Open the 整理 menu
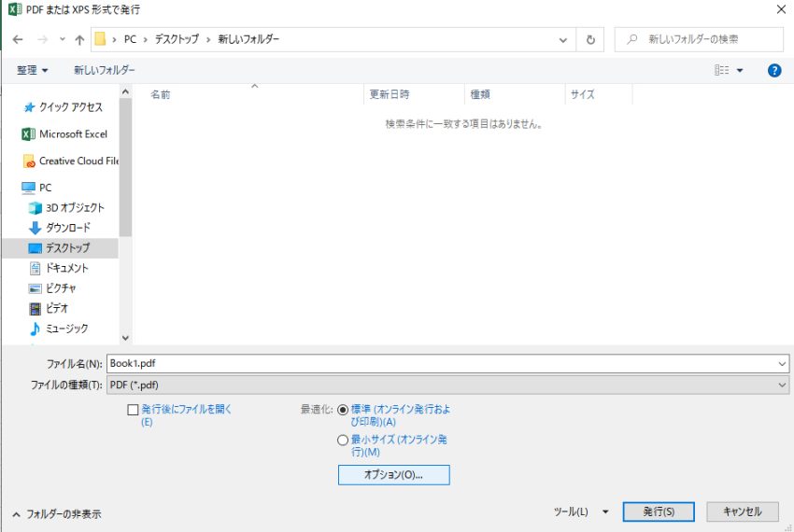Viewport: 794px width, 532px height. 33,71
